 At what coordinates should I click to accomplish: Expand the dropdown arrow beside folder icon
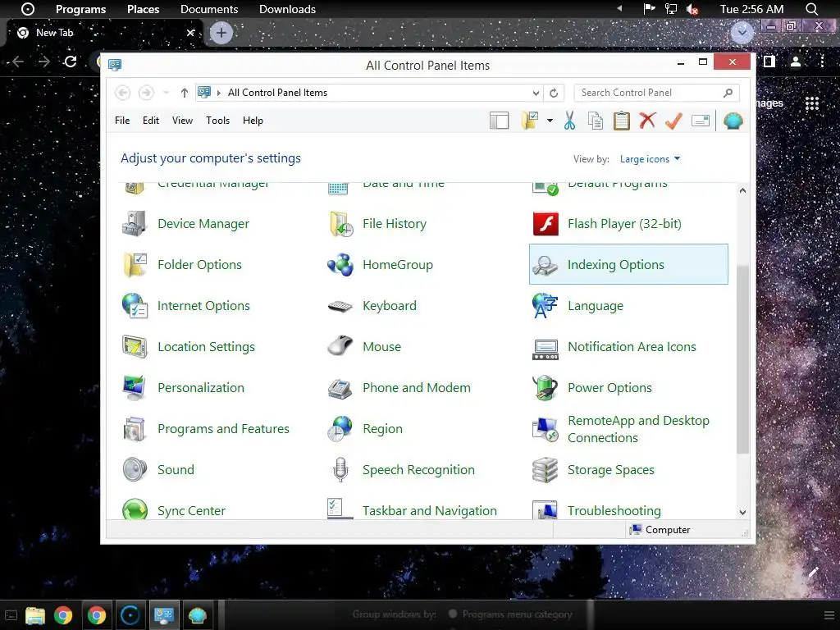[550, 121]
